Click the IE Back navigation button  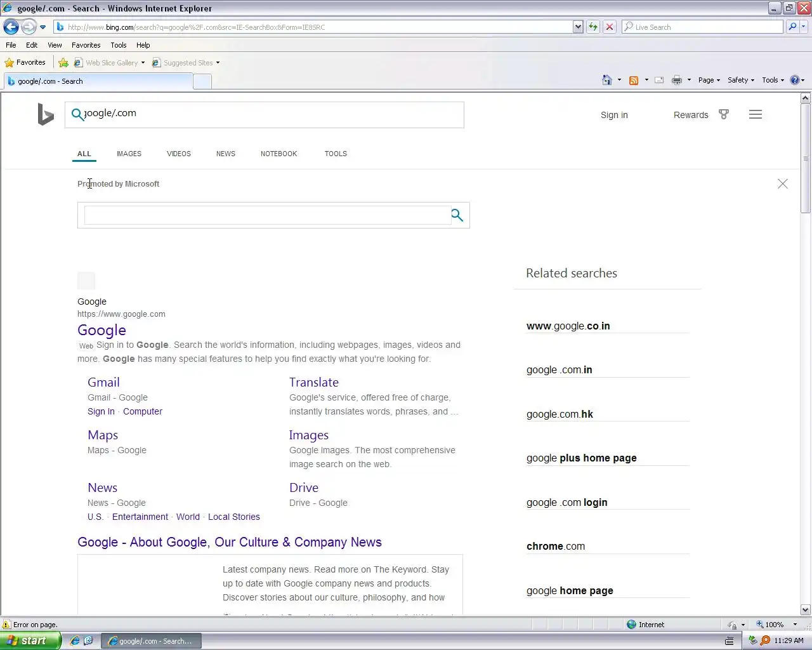[x=11, y=27]
